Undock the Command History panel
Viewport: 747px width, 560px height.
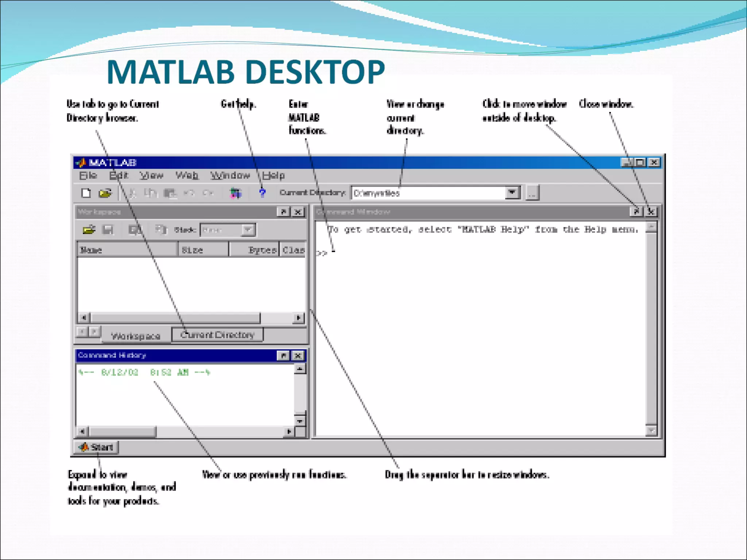[283, 355]
